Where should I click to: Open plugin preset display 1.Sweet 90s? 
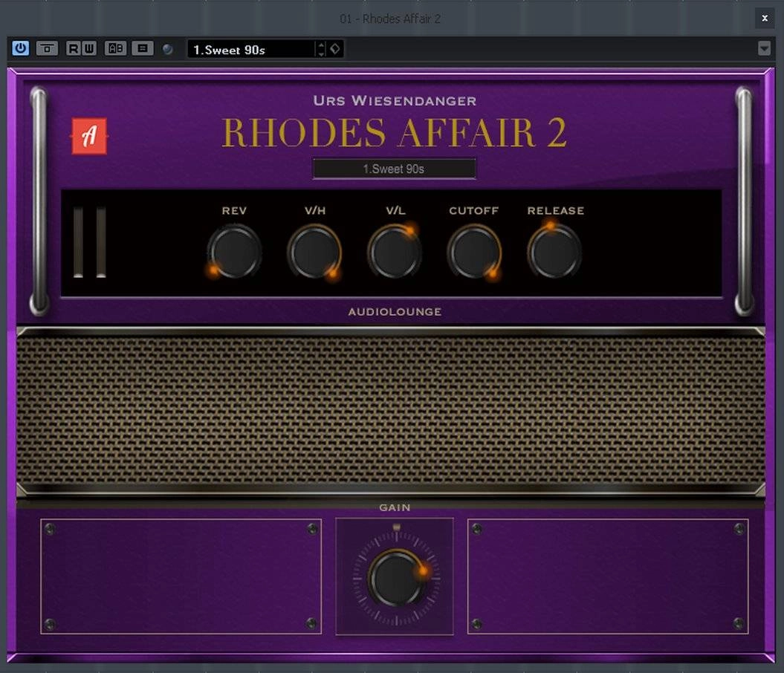pyautogui.click(x=394, y=169)
